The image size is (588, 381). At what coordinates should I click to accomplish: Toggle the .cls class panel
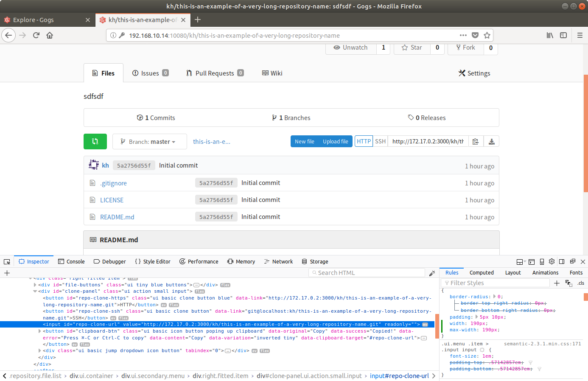581,283
